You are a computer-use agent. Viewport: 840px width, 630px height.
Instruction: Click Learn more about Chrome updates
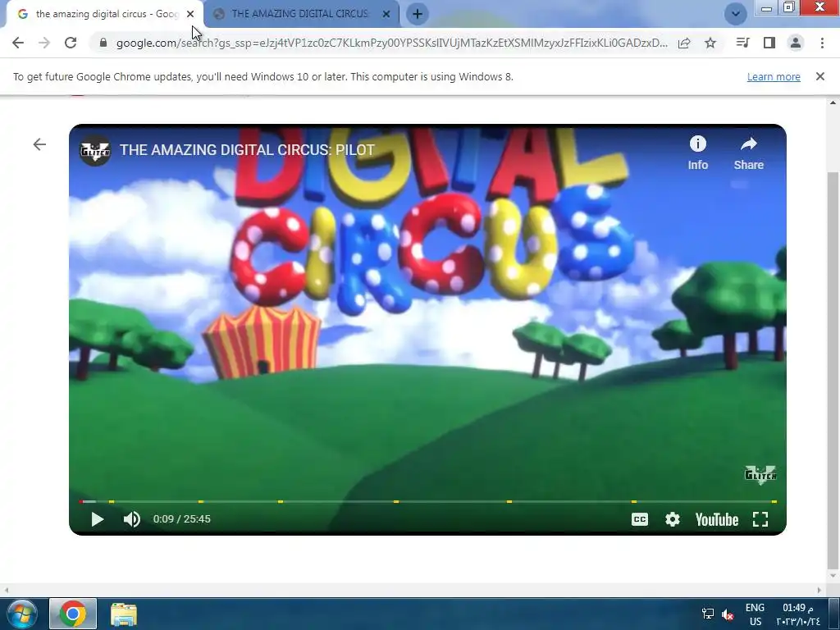774,76
